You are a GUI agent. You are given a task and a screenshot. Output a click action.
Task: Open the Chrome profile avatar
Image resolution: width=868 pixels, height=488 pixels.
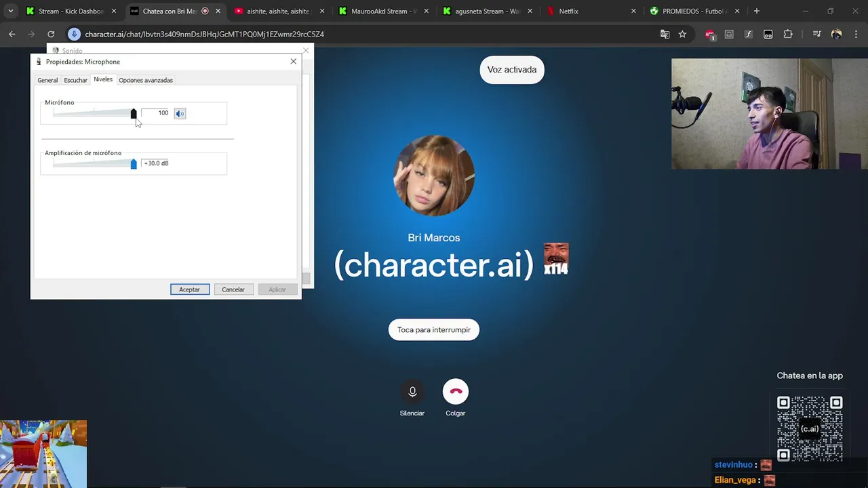click(x=837, y=34)
